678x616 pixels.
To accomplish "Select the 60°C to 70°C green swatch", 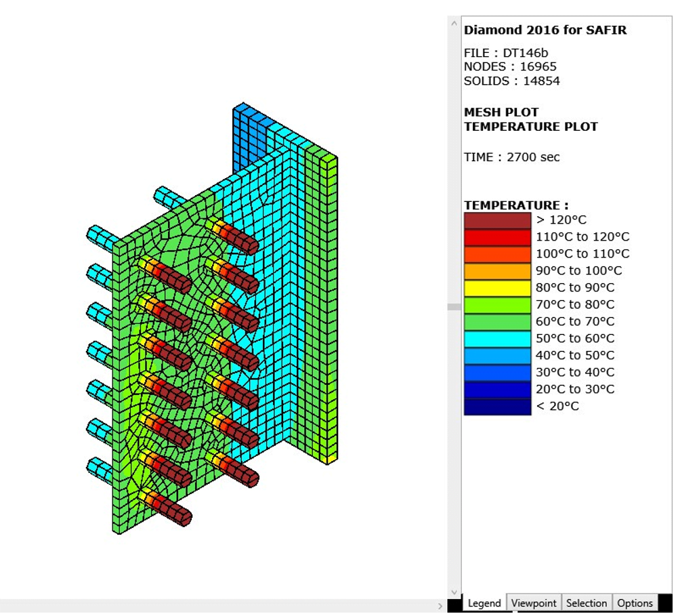I will click(x=497, y=322).
